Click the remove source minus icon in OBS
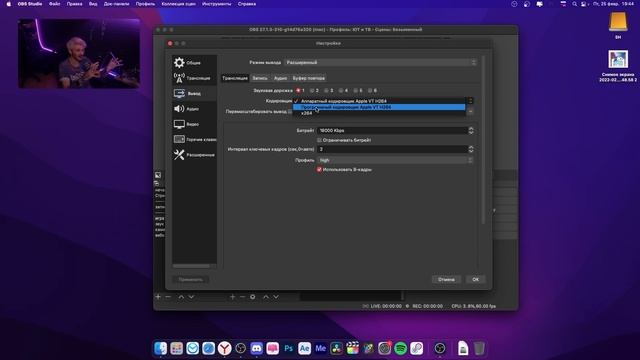Screen dimensions: 640x360 (x=242, y=297)
